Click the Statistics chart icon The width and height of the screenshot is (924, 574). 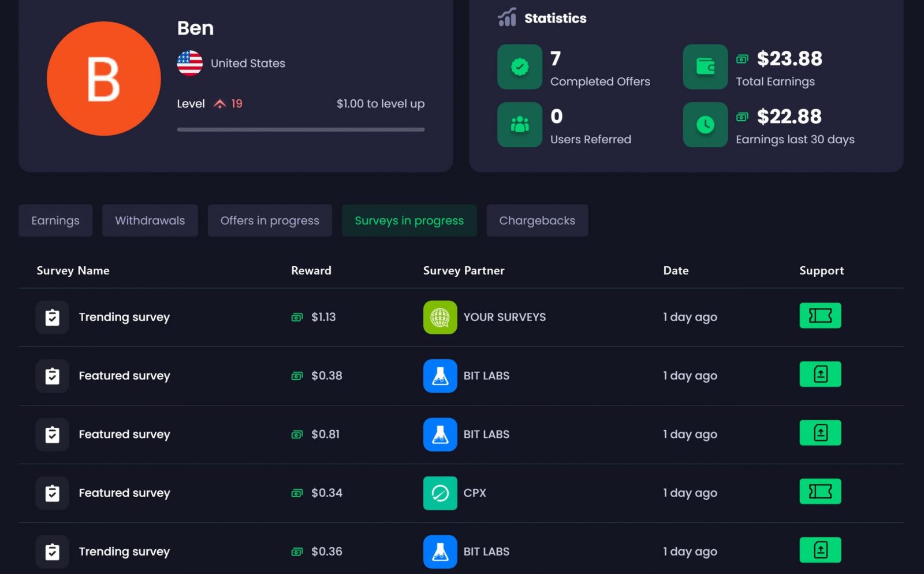[507, 17]
